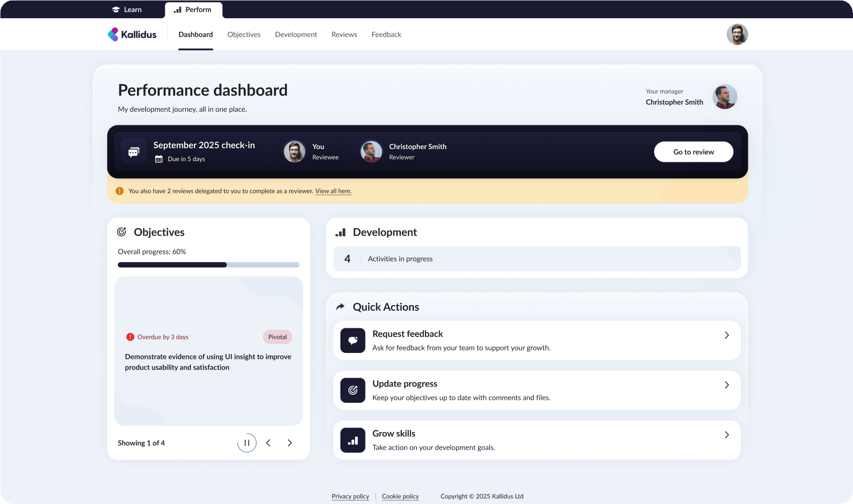Open the Reviews navigation item
The image size is (853, 504).
coord(344,34)
